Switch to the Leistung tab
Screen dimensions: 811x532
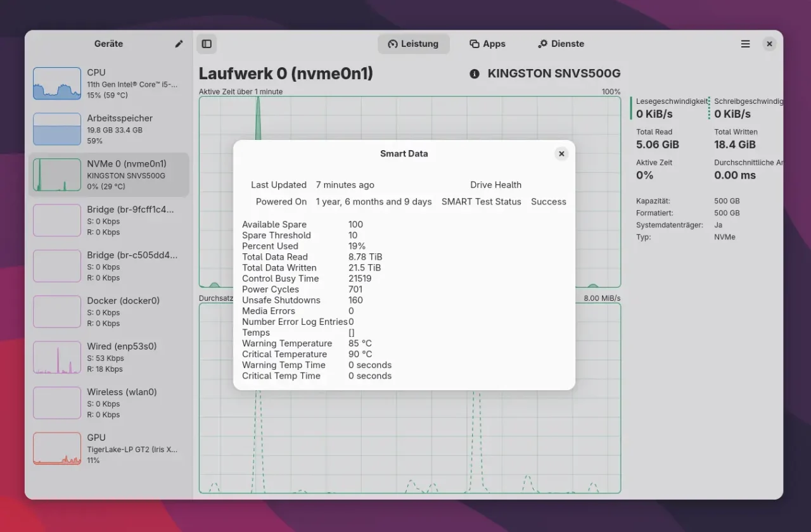414,44
